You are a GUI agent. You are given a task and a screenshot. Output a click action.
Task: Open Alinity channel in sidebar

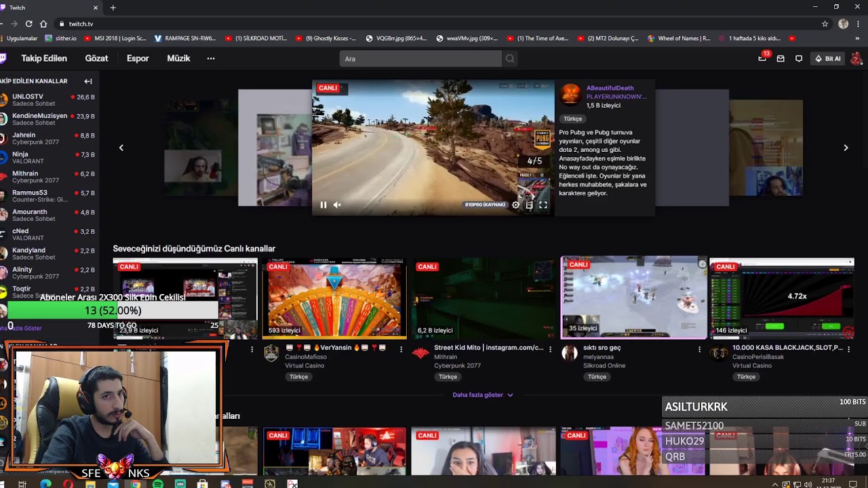pyautogui.click(x=49, y=272)
